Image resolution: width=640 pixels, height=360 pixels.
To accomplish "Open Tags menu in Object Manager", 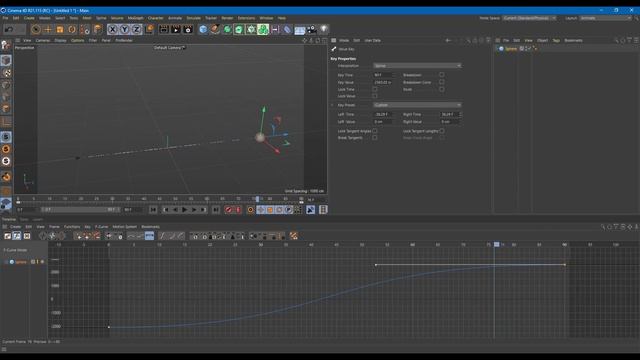I will tap(556, 40).
